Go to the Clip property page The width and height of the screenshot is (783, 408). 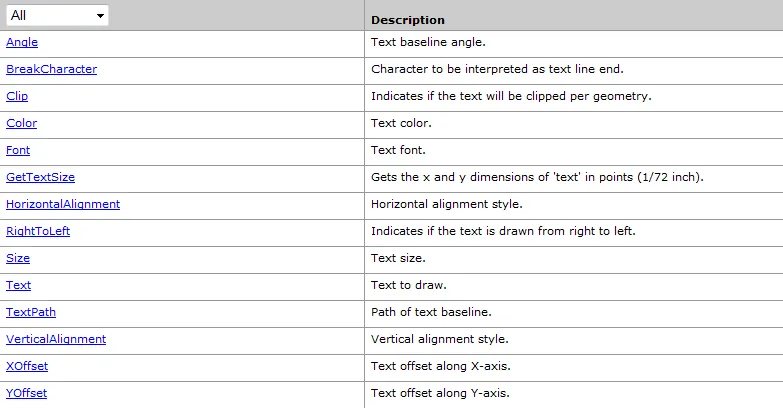click(x=17, y=96)
